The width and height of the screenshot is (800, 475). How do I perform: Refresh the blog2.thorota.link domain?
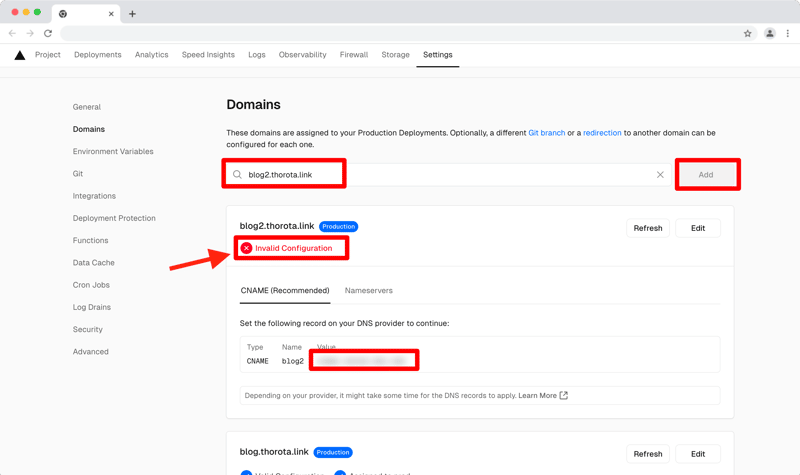tap(648, 228)
